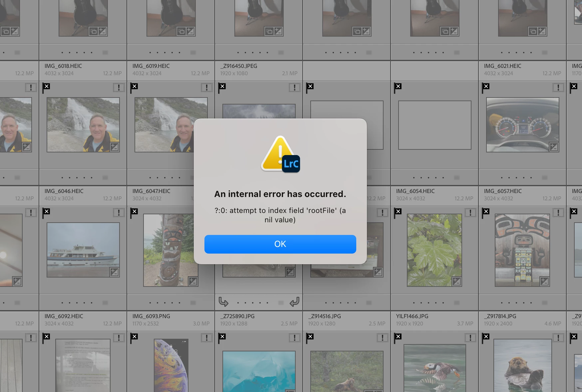Select the puffin thumbnail YILF1466.JPG

pos(435,368)
